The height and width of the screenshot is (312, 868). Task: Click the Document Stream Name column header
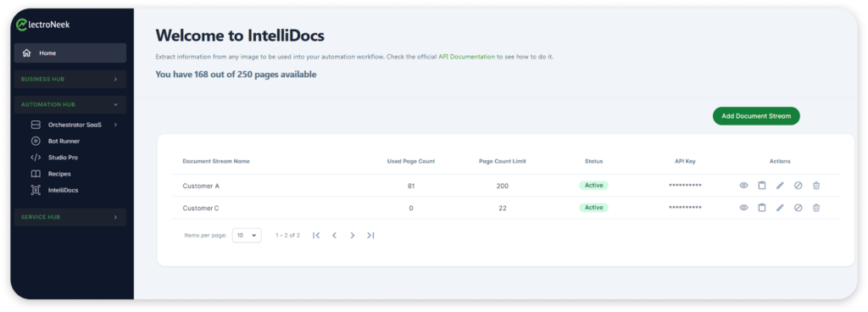[x=216, y=162]
